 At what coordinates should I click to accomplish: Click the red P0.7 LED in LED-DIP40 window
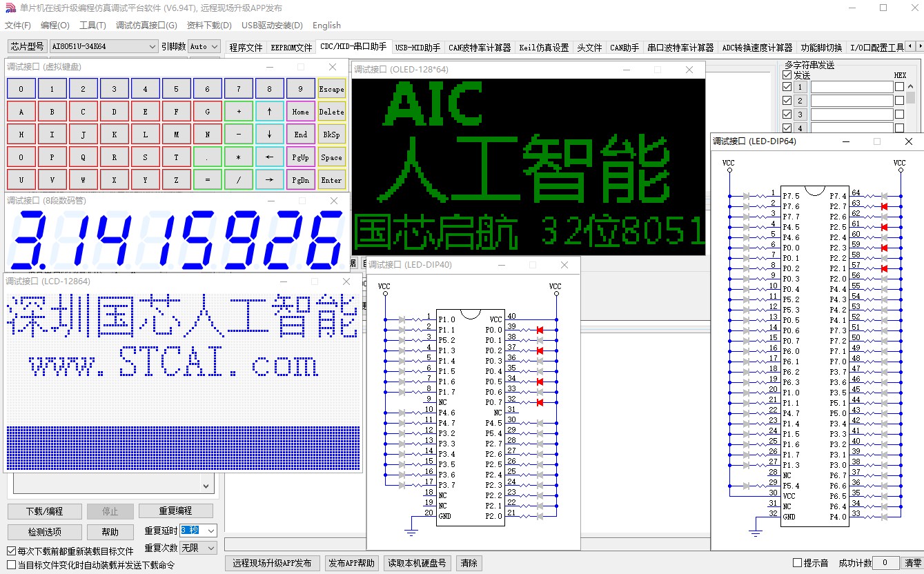(540, 402)
